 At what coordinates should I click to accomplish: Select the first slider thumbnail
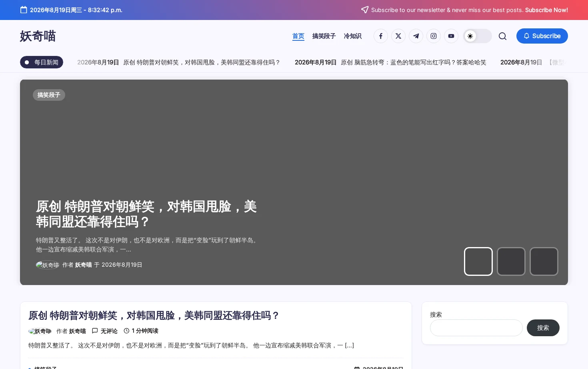[x=478, y=261]
